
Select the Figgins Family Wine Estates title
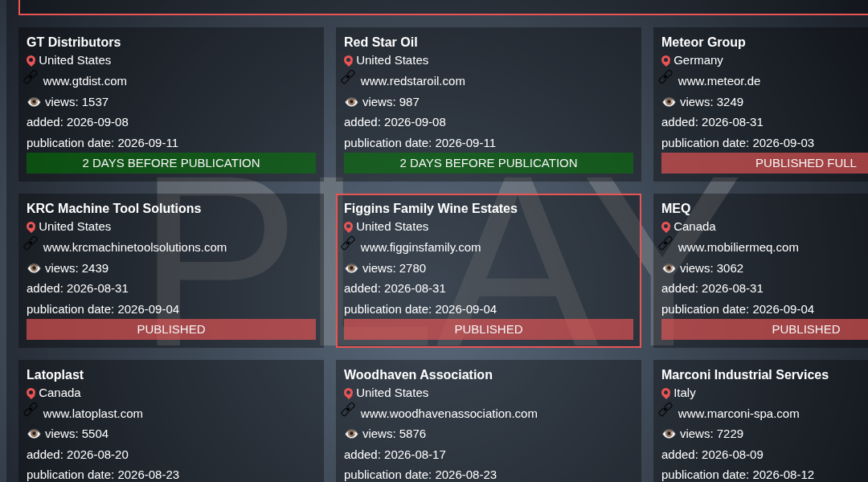(430, 209)
